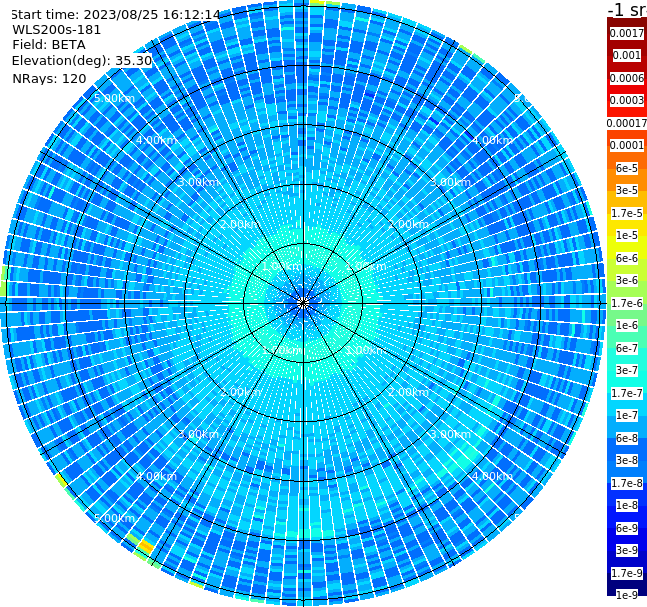Select the 1e-7 color scale label
The width and height of the screenshot is (647, 607).
point(626,415)
